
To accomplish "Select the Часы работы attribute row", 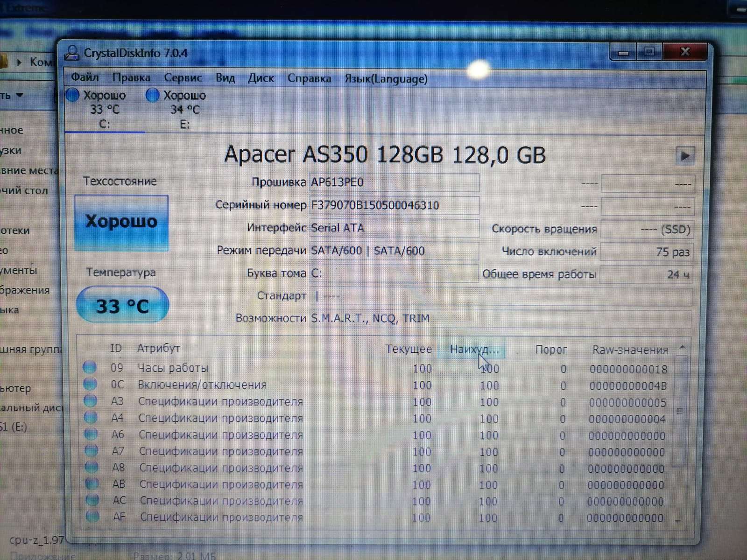I will tap(173, 368).
